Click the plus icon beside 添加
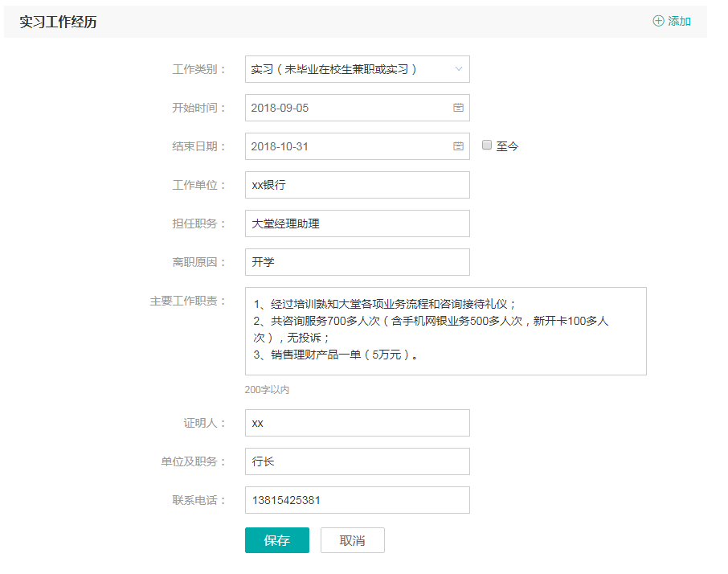 [x=658, y=21]
